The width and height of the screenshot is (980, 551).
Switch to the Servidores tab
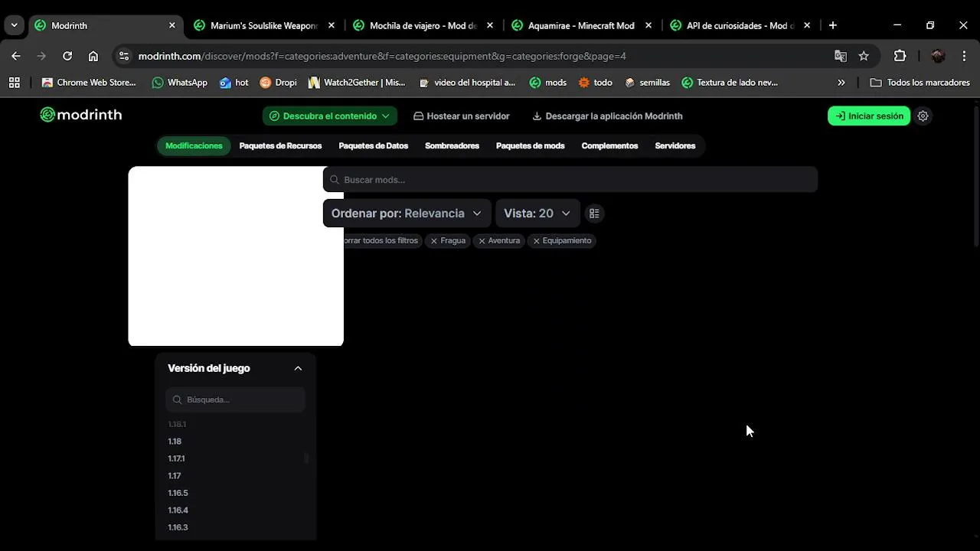click(x=675, y=145)
